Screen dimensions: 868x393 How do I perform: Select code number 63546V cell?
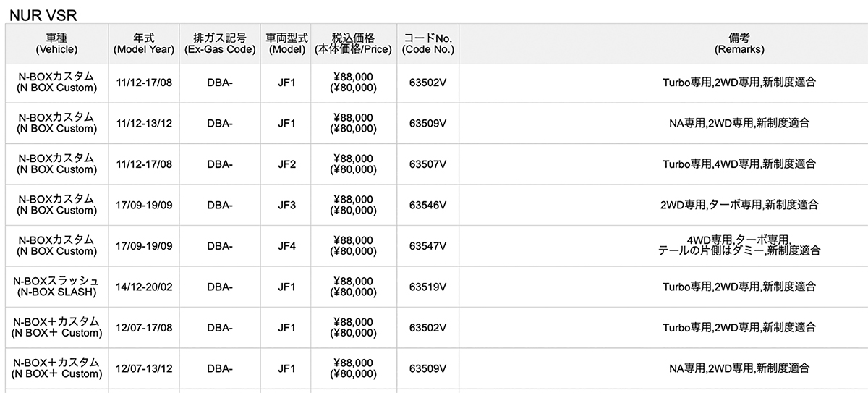(x=427, y=205)
